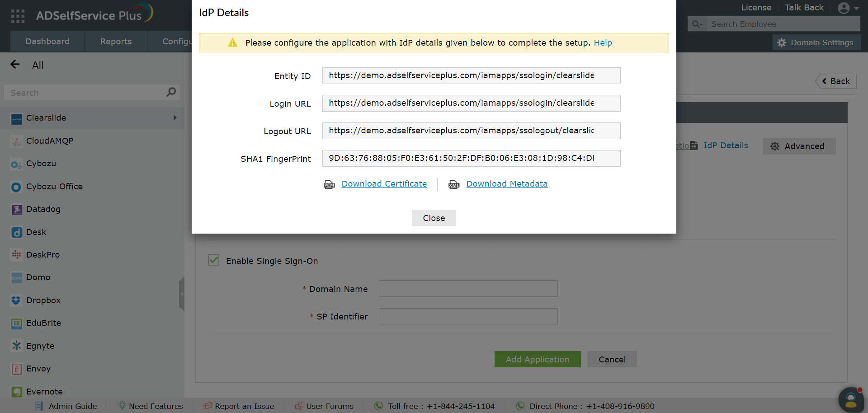Viewport: 868px width, 413px height.
Task: Click the IdP Details document icon
Action: click(694, 145)
